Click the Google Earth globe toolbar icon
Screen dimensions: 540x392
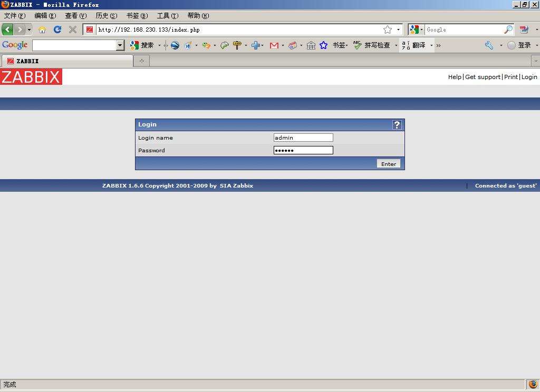coord(175,45)
